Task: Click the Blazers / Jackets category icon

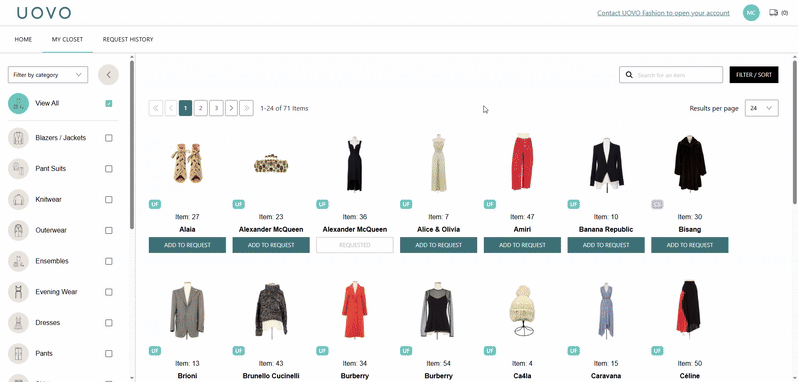Action: pos(18,138)
